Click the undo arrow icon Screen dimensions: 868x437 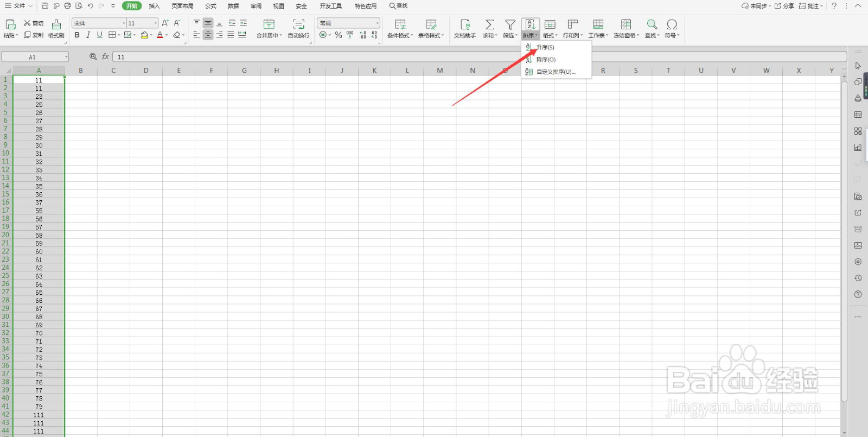[90, 6]
